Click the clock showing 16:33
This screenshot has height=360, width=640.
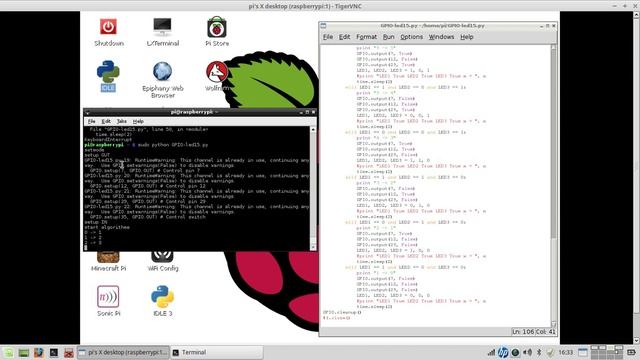click(565, 352)
